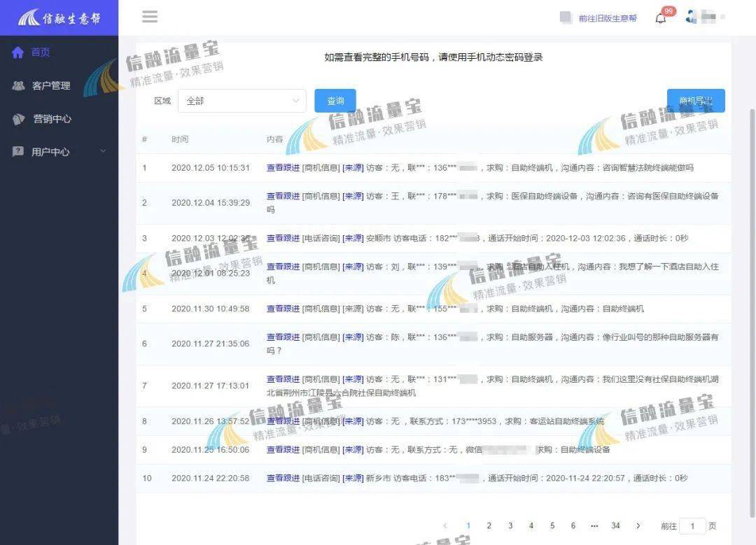Click the 商机导出 button
The width and height of the screenshot is (756, 545).
696,101
